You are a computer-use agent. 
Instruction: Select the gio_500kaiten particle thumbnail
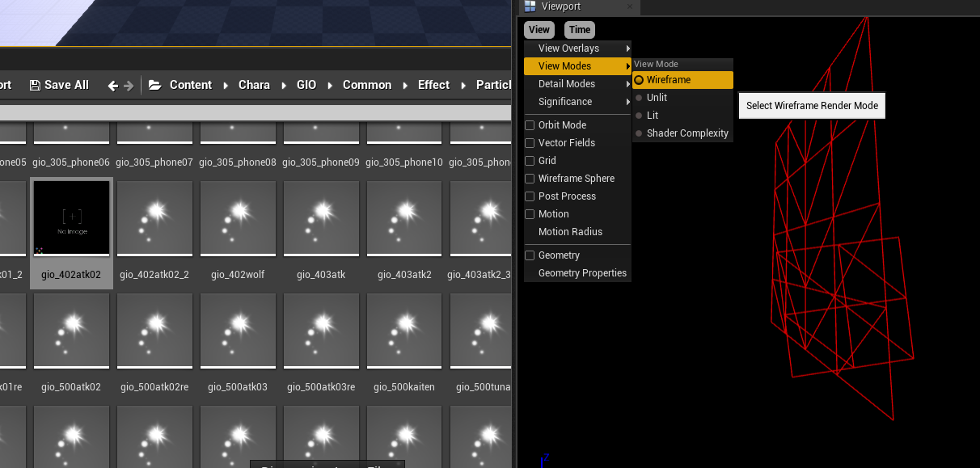[x=404, y=331]
